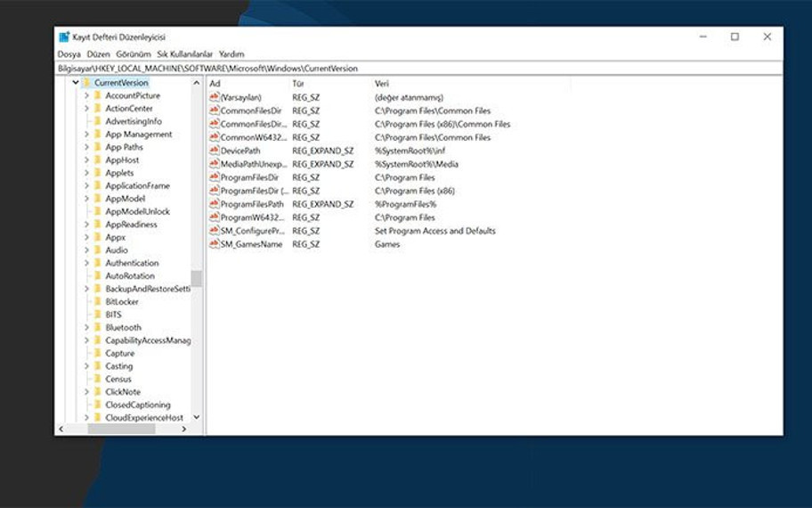Expand the AccountPicture key
This screenshot has height=508, width=812.
(x=86, y=95)
